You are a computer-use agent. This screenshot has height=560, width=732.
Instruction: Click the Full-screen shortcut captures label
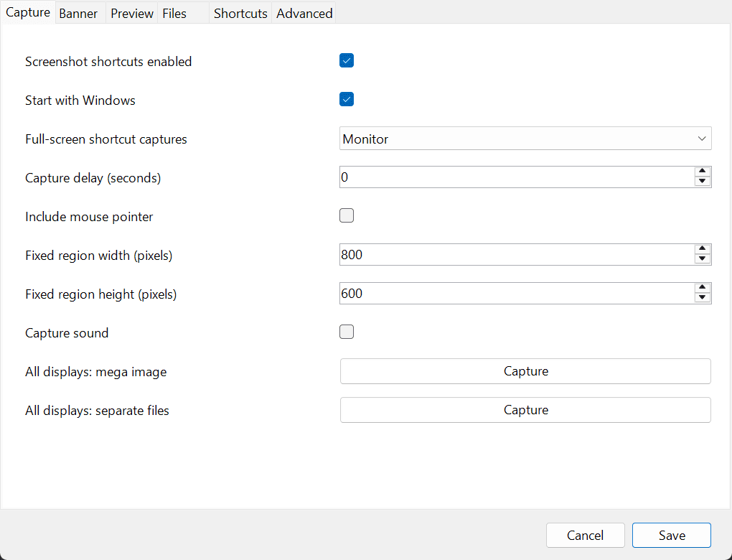point(106,139)
